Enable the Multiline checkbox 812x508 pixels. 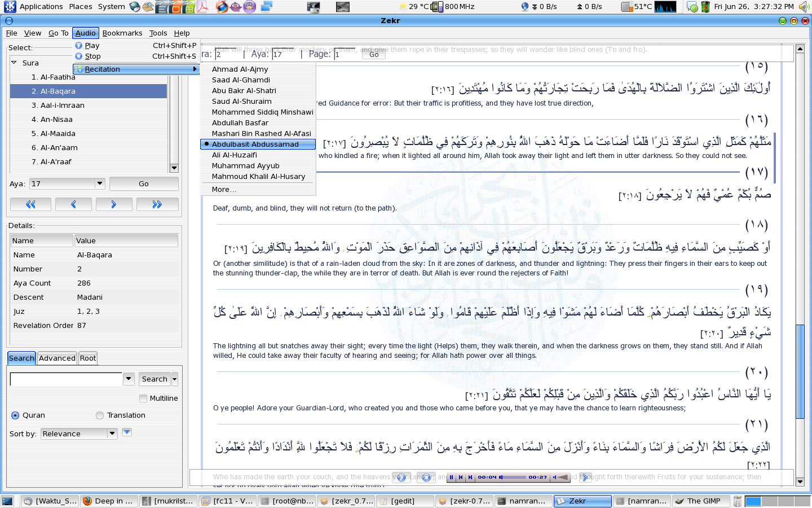tap(143, 398)
